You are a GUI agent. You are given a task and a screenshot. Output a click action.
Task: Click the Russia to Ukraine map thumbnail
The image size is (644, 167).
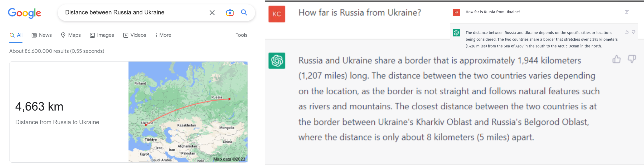click(x=188, y=112)
